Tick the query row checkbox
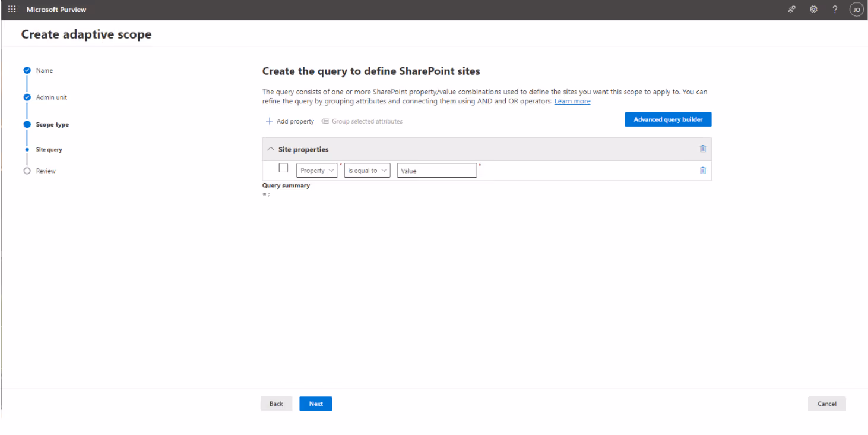 [283, 168]
